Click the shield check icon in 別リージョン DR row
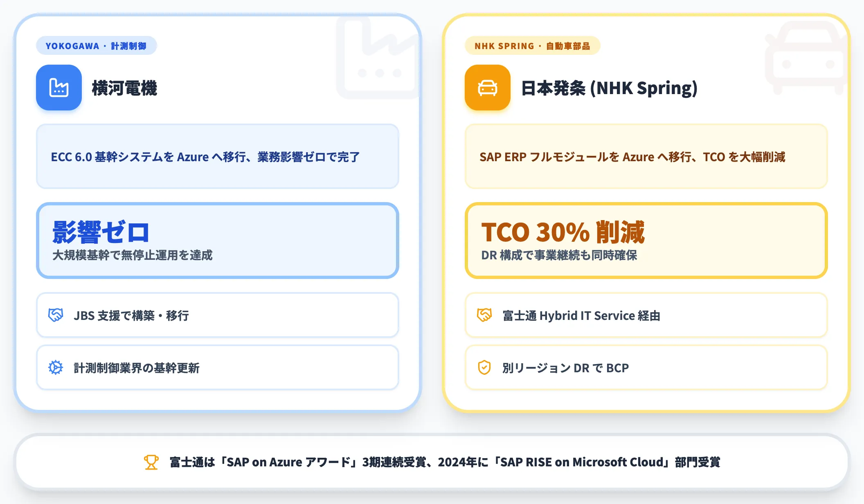Screen dimensions: 864x504 tap(484, 367)
